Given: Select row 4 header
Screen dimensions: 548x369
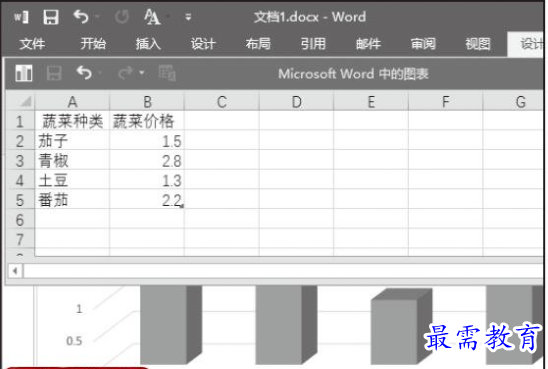Looking at the screenshot, I should click(x=20, y=180).
